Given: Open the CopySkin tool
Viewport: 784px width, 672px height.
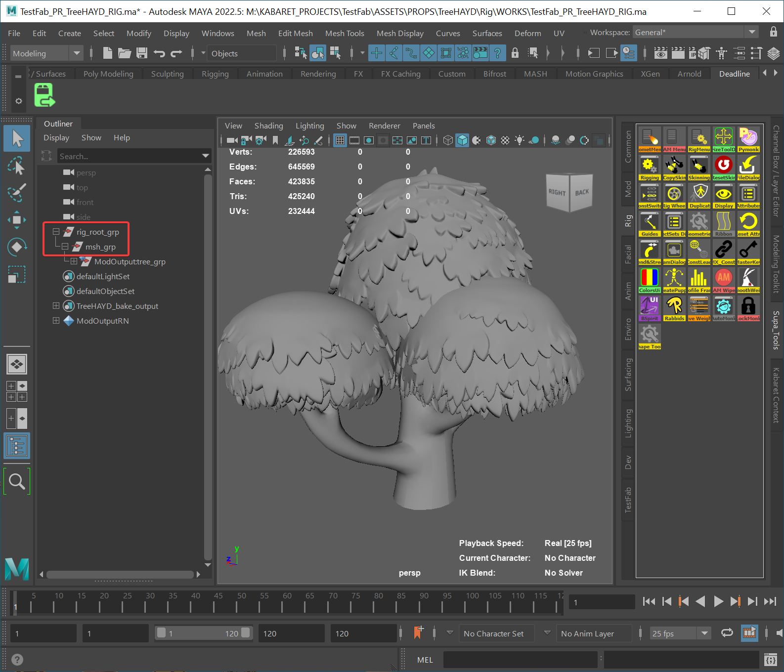Looking at the screenshot, I should 674,168.
